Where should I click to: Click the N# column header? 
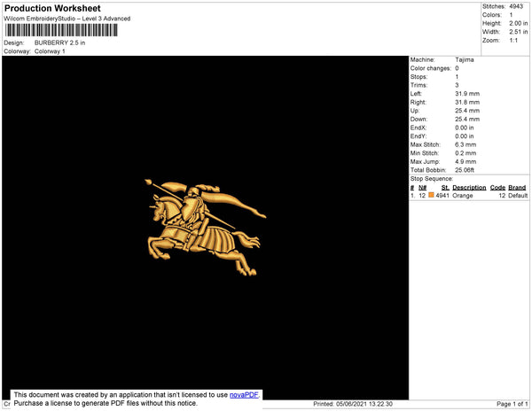422,188
